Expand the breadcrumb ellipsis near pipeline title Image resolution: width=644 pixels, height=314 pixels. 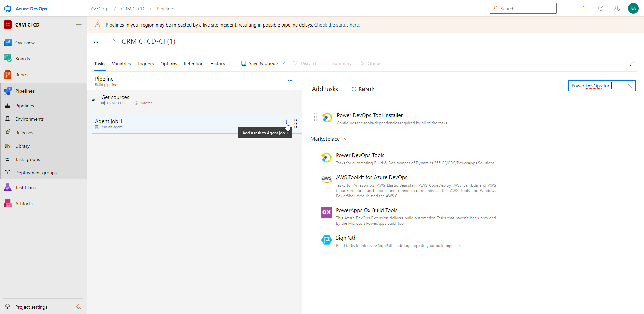(107, 41)
